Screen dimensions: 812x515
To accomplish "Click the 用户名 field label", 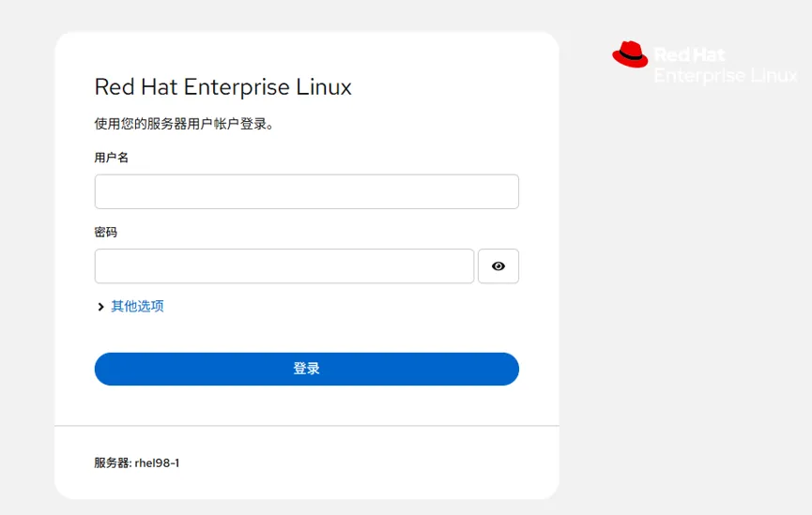I will 112,158.
